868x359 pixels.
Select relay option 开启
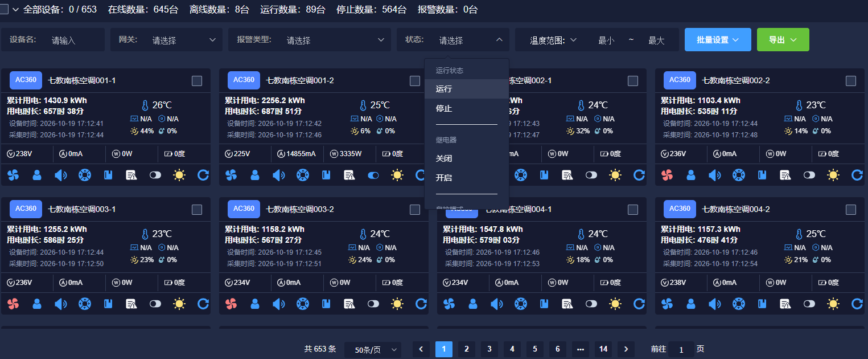pos(467,178)
